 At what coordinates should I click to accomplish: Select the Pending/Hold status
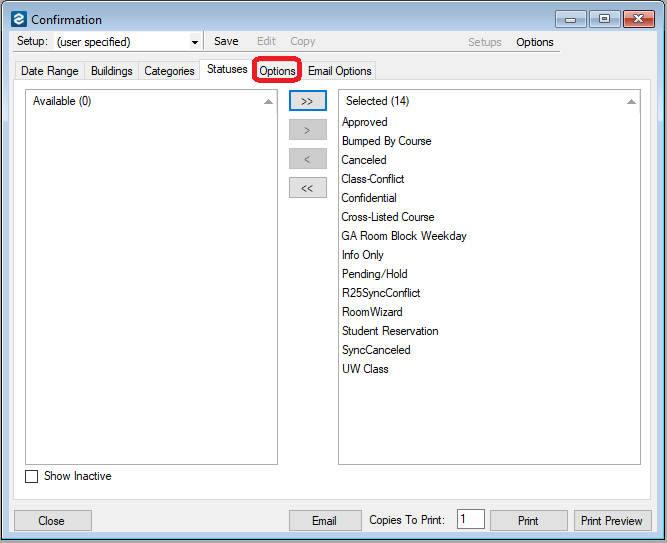pyautogui.click(x=374, y=274)
